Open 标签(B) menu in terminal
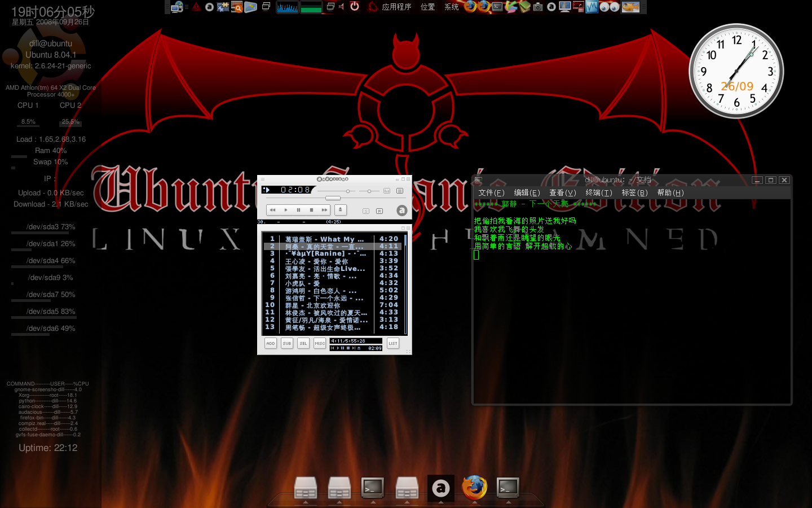This screenshot has width=812, height=508. 634,193
